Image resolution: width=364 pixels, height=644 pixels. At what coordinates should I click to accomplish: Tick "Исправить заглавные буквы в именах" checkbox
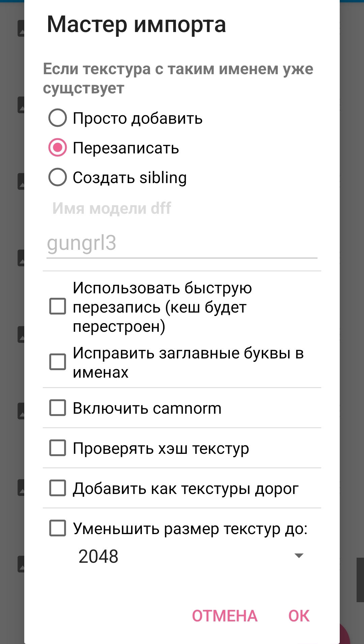(x=58, y=362)
